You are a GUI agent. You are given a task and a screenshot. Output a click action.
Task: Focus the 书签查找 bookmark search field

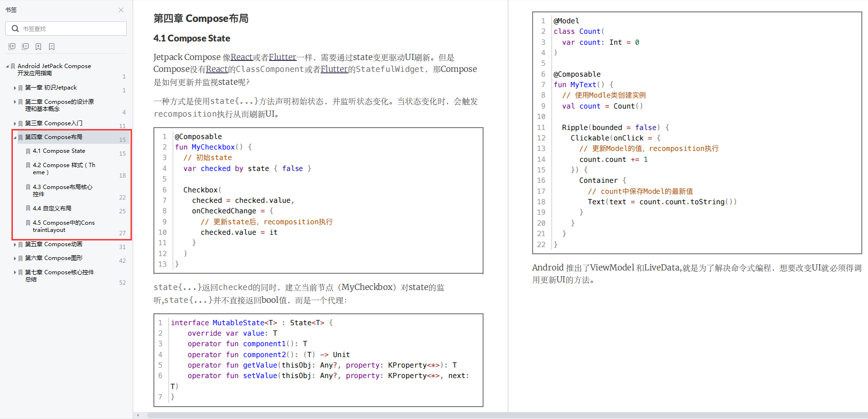point(66,29)
